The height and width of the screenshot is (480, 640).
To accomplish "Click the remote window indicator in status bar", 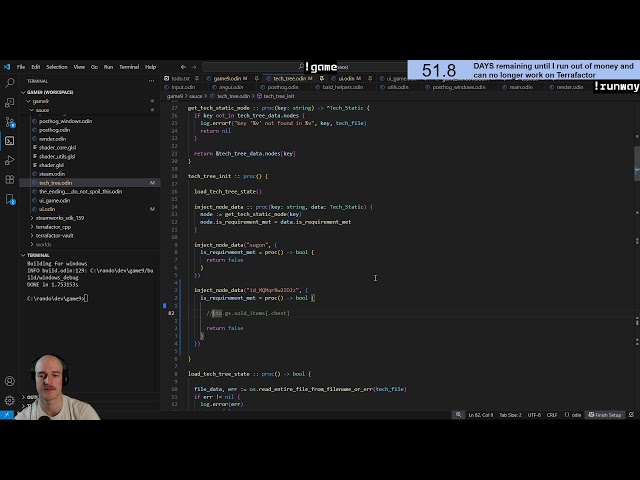I will coord(7,415).
